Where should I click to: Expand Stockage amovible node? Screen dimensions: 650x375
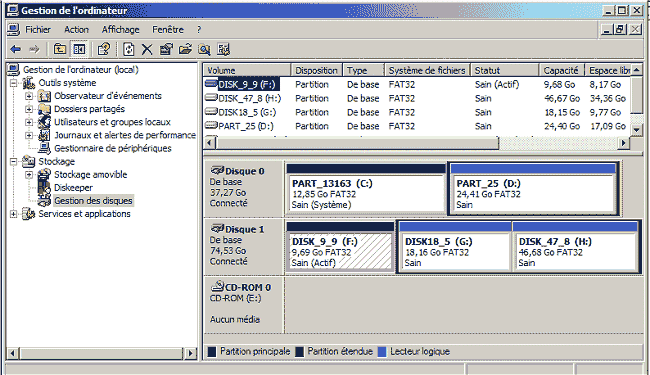click(x=29, y=175)
